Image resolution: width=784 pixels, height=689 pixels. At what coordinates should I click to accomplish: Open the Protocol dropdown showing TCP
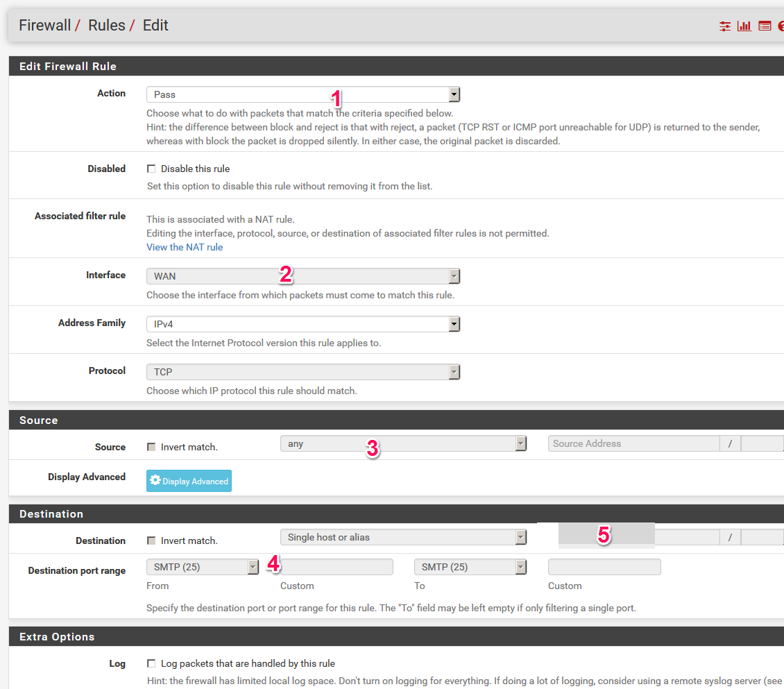(303, 372)
